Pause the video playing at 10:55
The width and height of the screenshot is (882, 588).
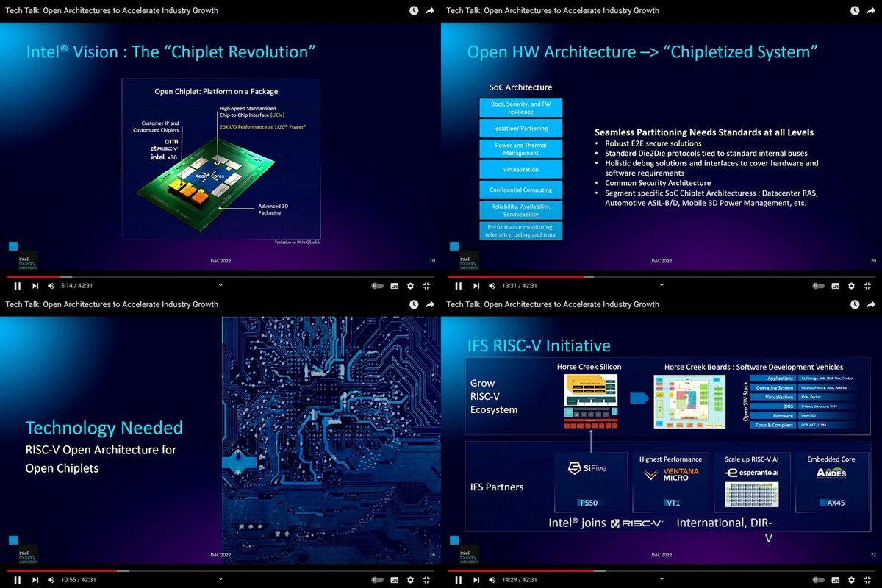coord(17,579)
